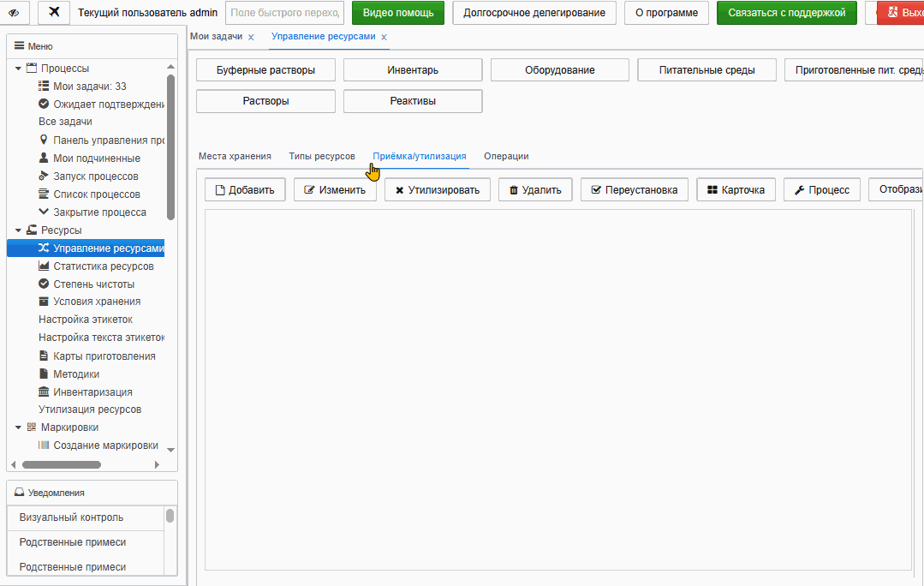924x586 pixels.
Task: Click the person icon of Мои подчиненные
Action: click(x=44, y=158)
